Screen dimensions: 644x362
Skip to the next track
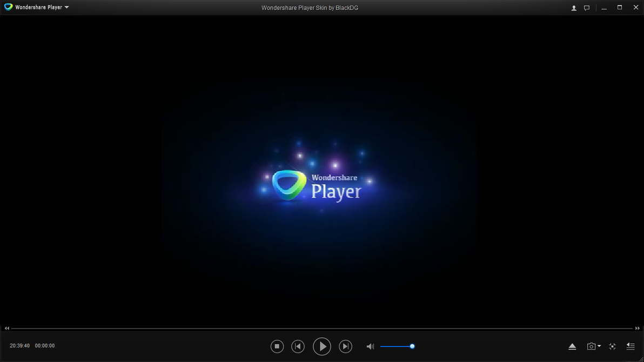pos(345,346)
